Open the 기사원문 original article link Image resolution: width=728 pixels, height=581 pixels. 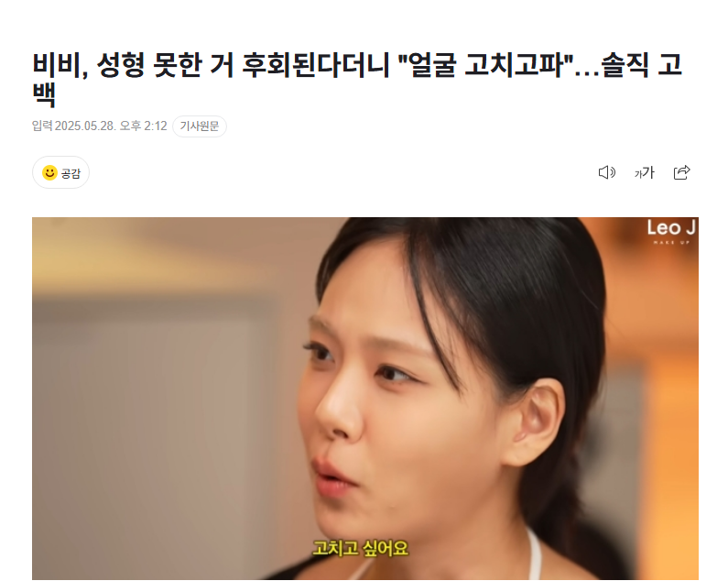coord(200,126)
